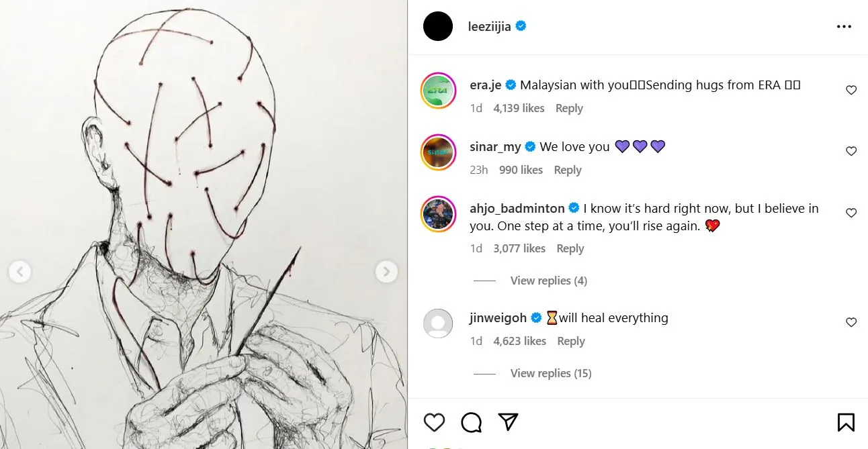
Task: Like sinar_my's comment
Action: 851,152
